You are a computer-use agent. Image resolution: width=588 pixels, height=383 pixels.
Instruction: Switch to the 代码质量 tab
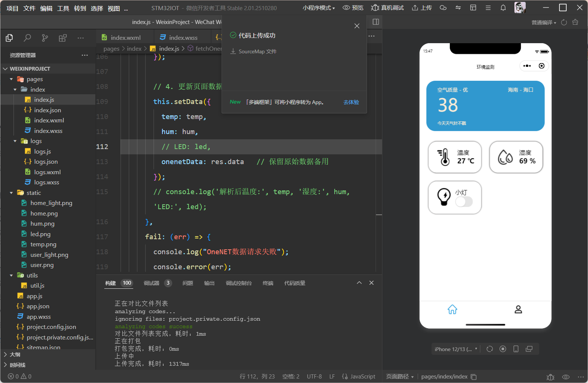pyautogui.click(x=295, y=283)
